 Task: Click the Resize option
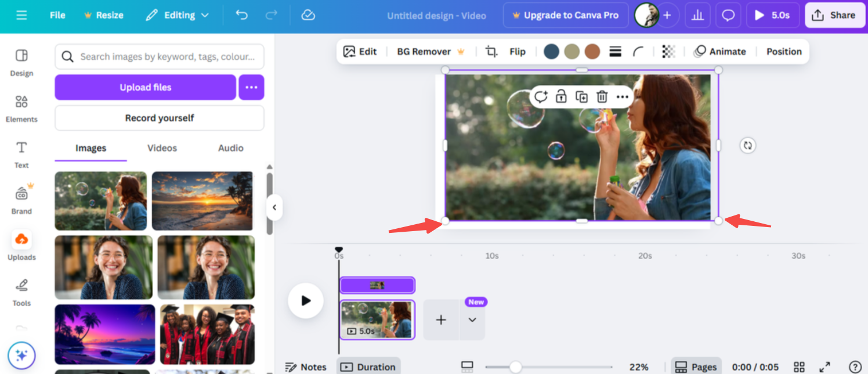pos(104,15)
